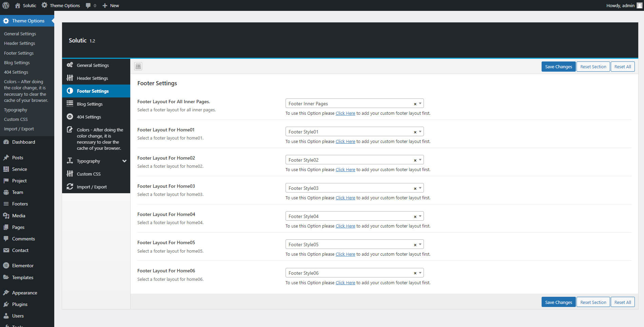
Task: Open the Home02 footer layout dropdown
Action: click(420, 160)
